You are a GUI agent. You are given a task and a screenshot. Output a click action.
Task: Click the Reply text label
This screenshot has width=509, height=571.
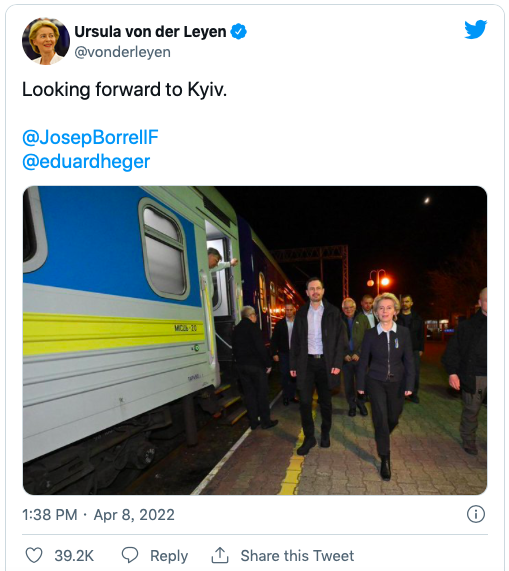169,556
